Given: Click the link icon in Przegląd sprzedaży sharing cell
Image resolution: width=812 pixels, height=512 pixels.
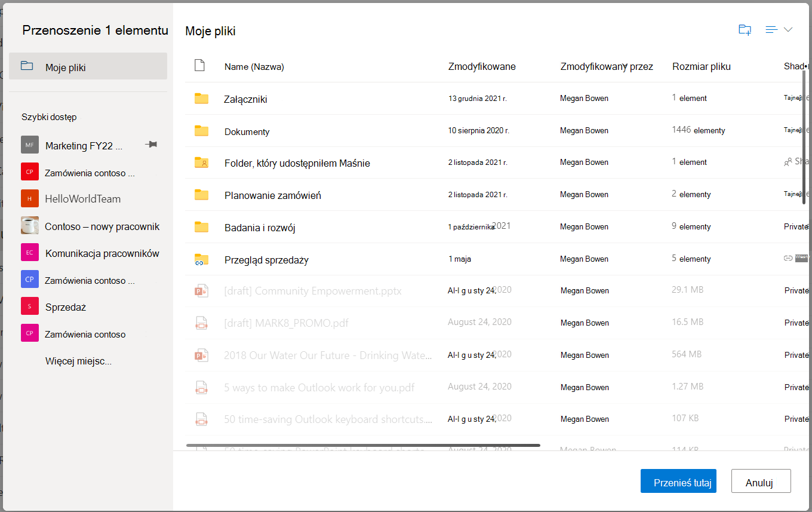Looking at the screenshot, I should (x=788, y=258).
